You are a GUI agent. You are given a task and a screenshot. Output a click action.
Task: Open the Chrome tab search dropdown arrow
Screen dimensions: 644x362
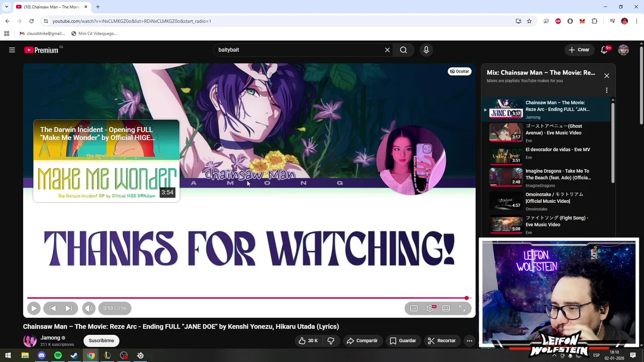pyautogui.click(x=7, y=7)
